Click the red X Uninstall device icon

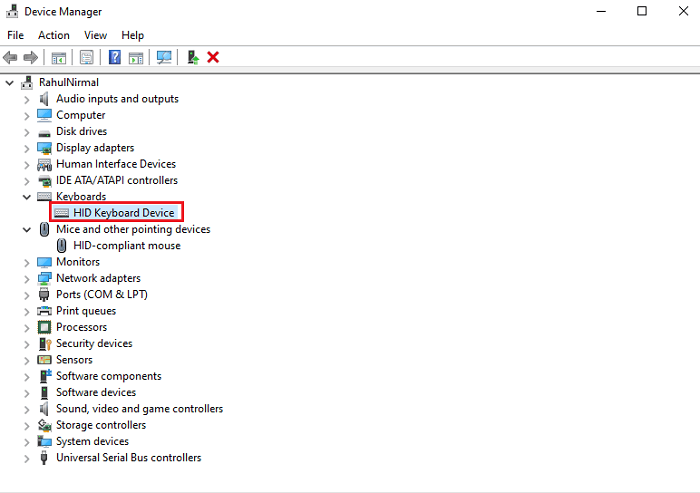tap(213, 58)
